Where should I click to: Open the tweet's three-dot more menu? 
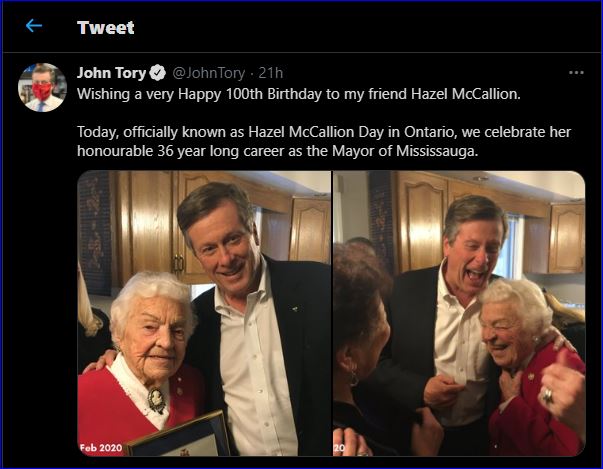pos(576,72)
